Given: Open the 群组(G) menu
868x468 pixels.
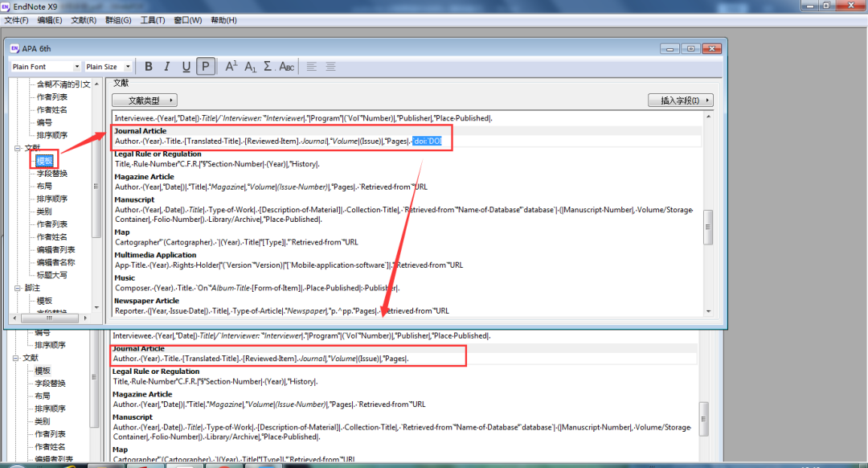Looking at the screenshot, I should [118, 20].
